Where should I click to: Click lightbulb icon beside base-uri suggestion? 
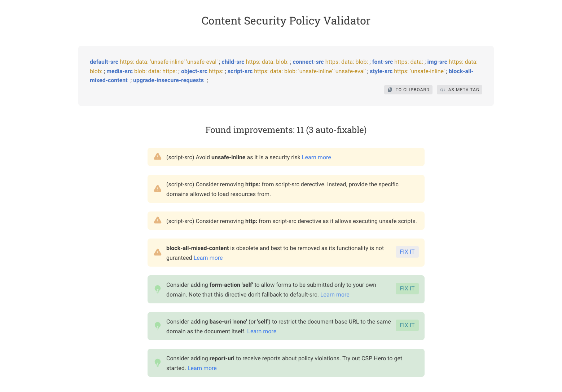158,326
